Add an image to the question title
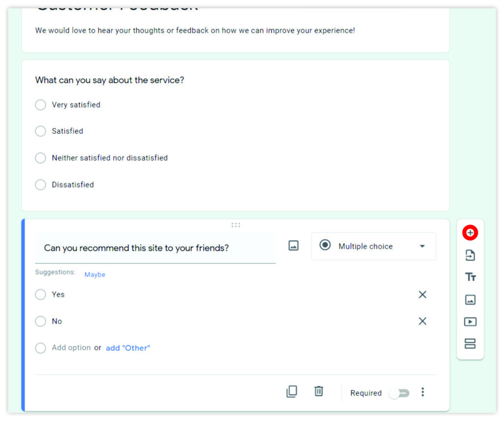 click(293, 245)
